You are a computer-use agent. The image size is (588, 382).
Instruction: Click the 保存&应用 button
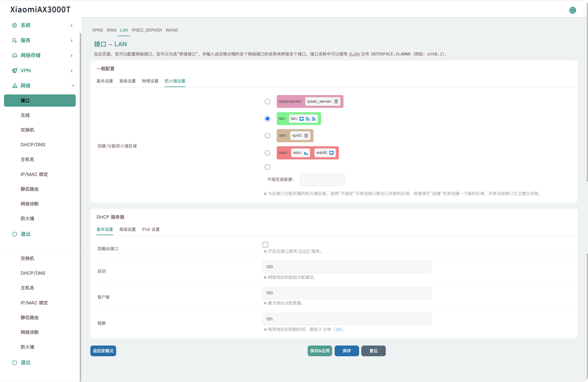(x=320, y=351)
